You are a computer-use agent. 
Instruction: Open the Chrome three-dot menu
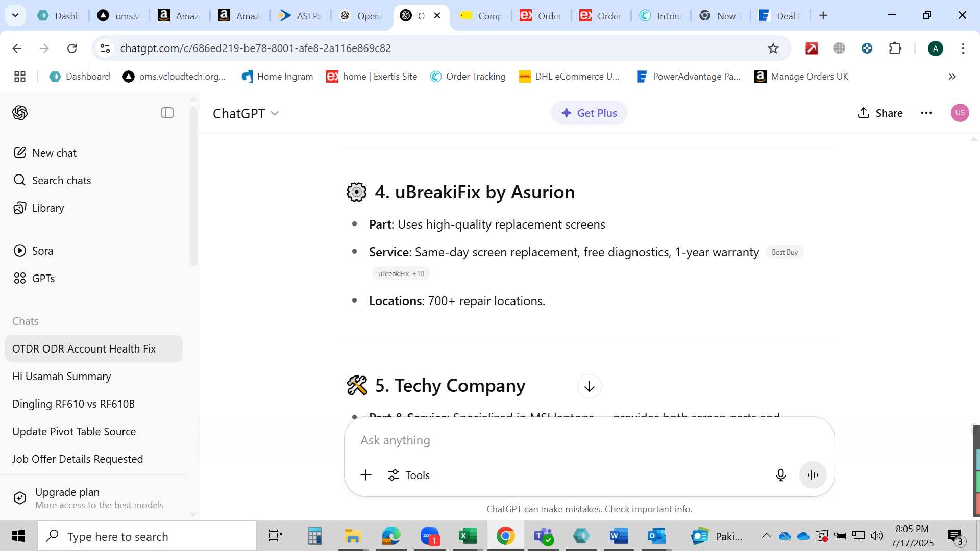tap(963, 48)
